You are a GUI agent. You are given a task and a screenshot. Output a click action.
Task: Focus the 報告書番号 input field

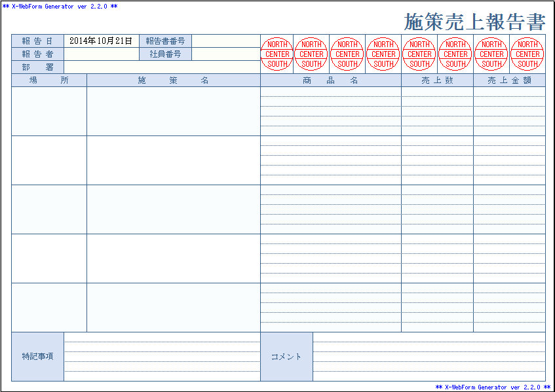[225, 41]
